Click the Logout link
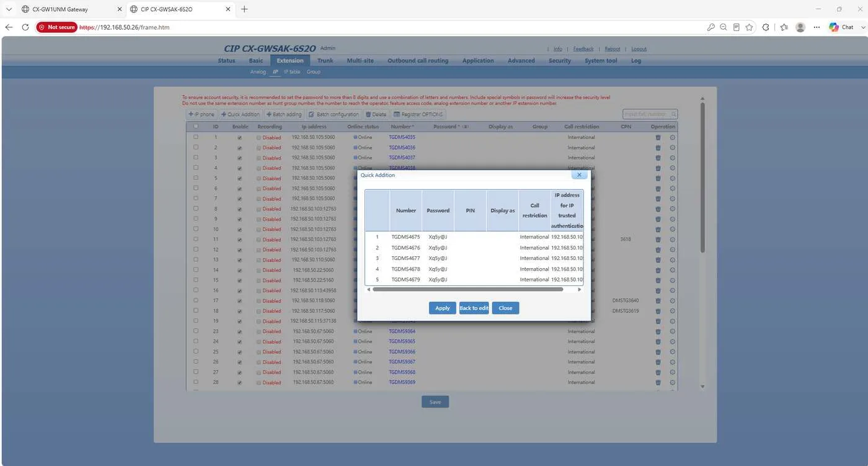Viewport: 868px width, 466px height. pyautogui.click(x=639, y=49)
